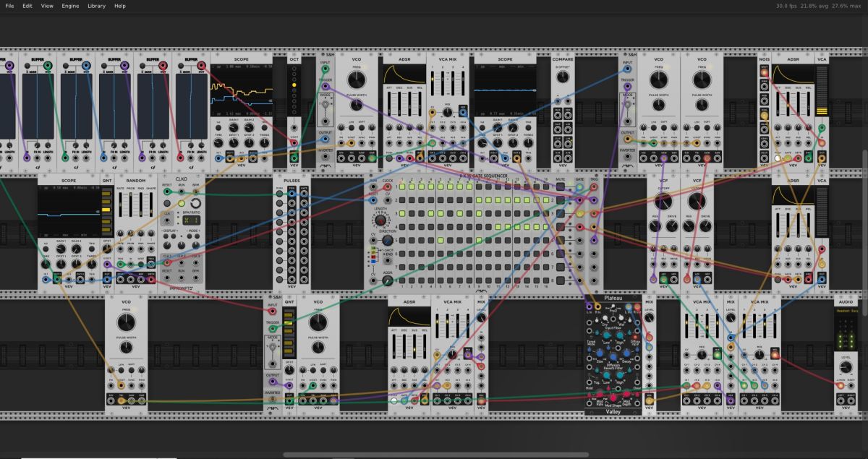Click the ADDR knob on gate sequencer
Screen dimensions: 868x459
coord(388,280)
